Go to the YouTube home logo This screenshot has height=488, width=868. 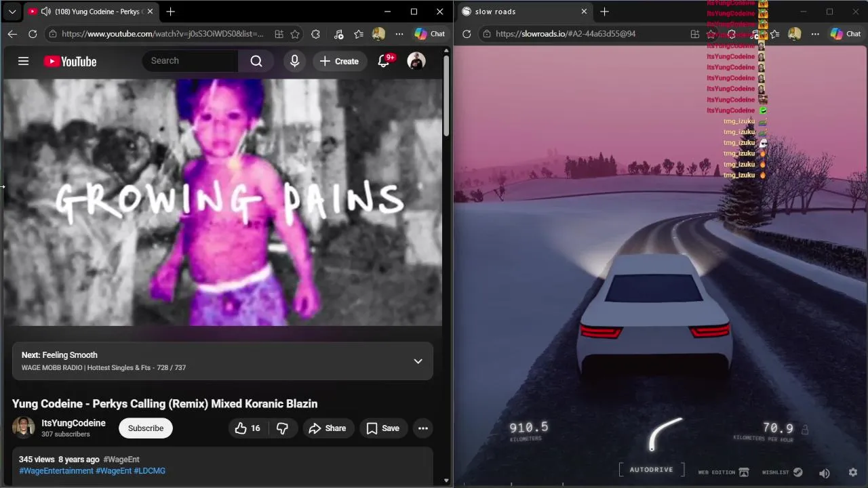point(71,62)
